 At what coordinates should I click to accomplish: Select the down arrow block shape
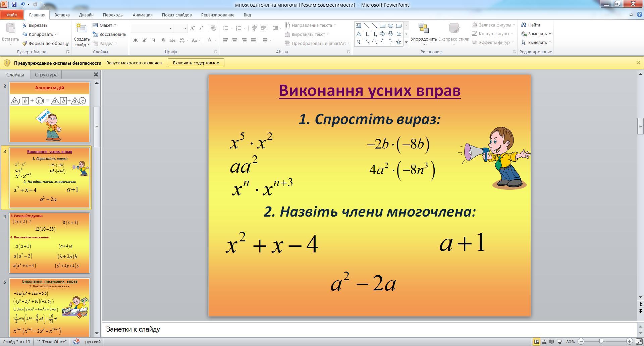tap(390, 34)
